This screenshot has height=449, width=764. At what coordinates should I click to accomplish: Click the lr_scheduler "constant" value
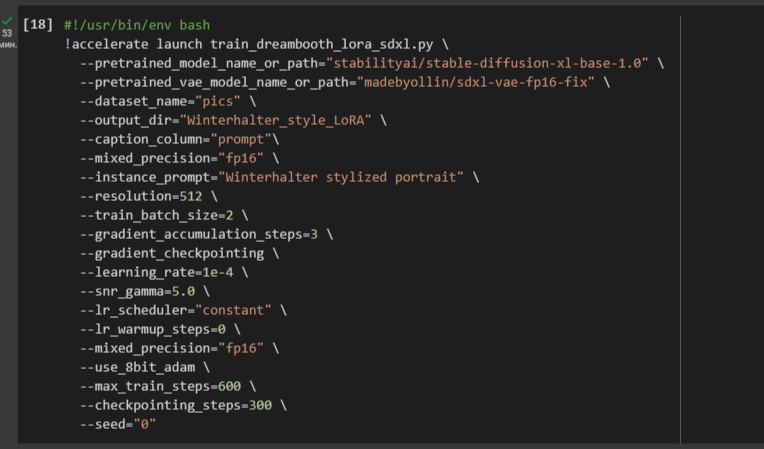click(234, 310)
